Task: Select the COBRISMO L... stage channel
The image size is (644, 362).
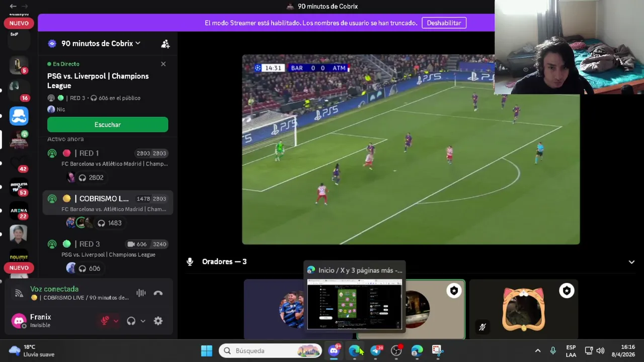Action: pos(108,203)
